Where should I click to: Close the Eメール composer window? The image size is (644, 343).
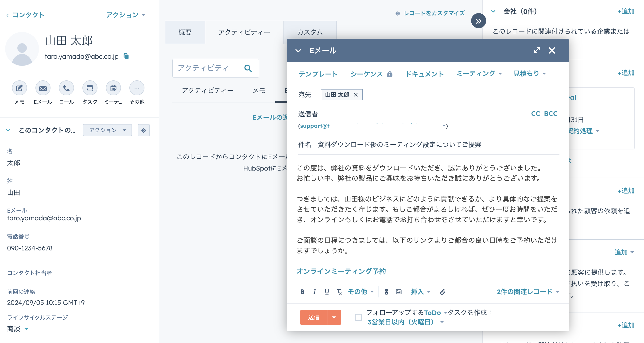pyautogui.click(x=552, y=51)
